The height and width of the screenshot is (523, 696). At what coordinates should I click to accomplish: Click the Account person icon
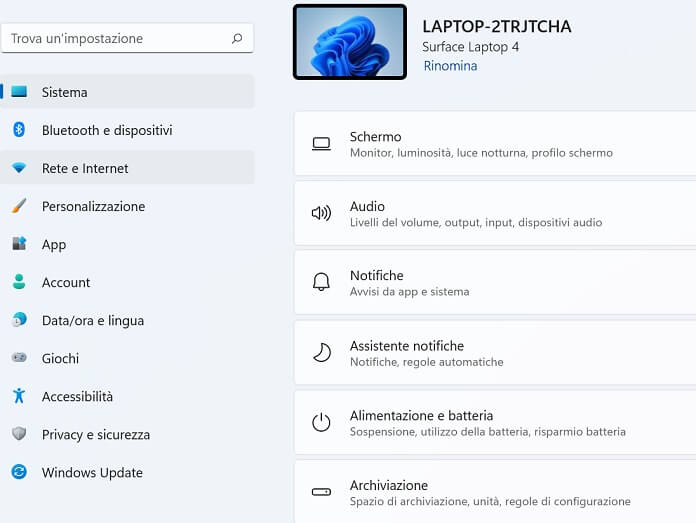point(19,282)
